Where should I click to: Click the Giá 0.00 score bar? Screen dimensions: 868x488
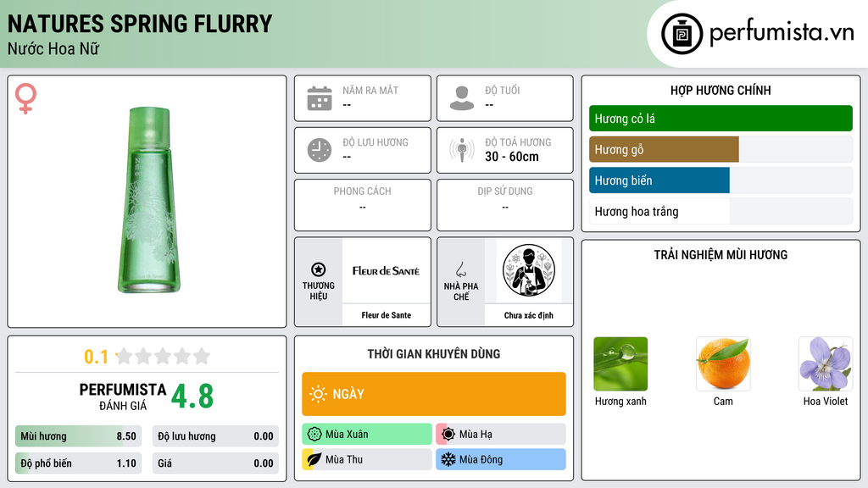215,463
